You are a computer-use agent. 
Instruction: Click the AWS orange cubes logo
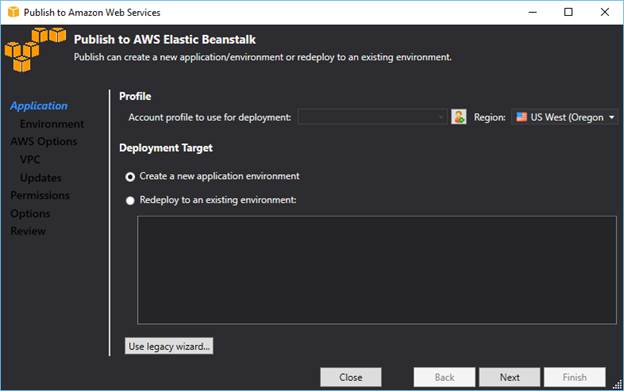coord(35,49)
